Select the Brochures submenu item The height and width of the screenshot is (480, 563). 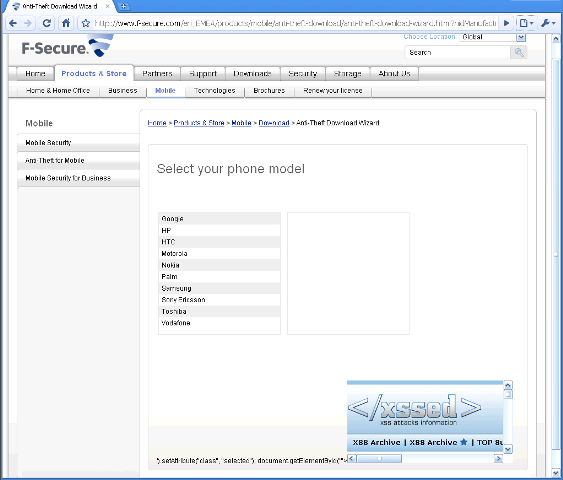coord(269,91)
